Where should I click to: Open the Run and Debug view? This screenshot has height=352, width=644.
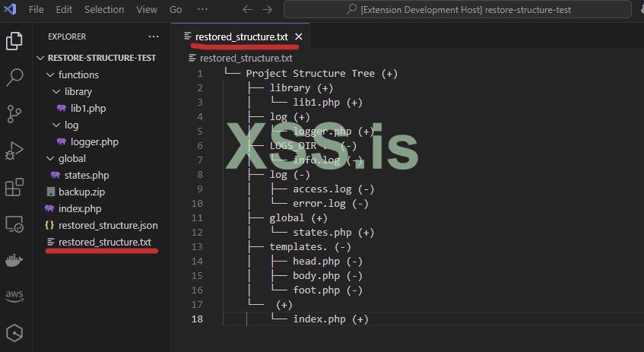point(14,151)
